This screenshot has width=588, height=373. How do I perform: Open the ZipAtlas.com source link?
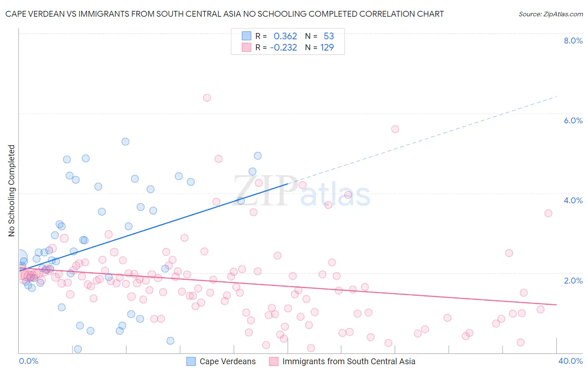551,14
